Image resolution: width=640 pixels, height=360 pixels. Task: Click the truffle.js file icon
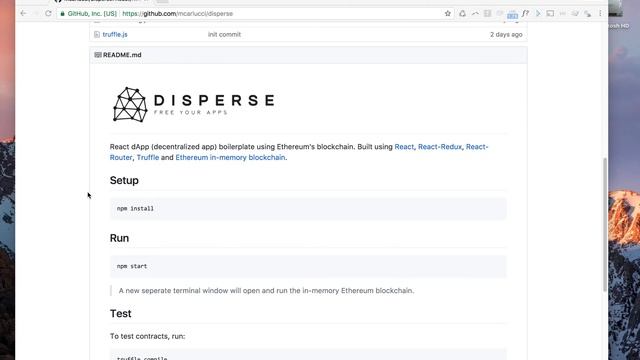coord(97,34)
